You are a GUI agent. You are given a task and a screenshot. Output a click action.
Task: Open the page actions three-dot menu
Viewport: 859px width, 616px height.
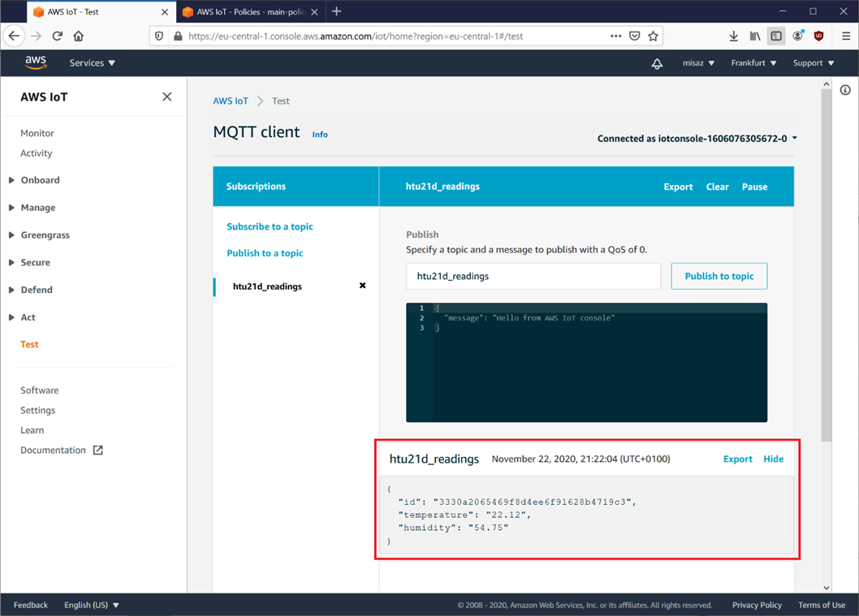point(615,37)
